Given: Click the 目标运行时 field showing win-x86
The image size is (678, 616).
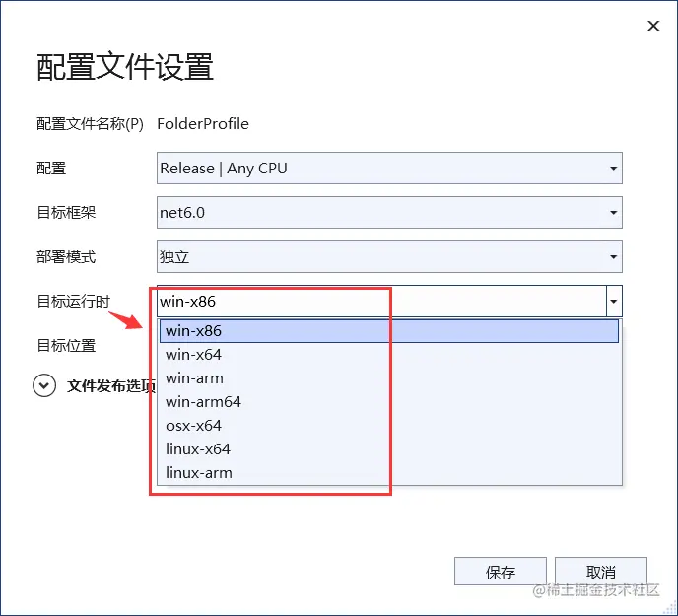Looking at the screenshot, I should (380, 302).
